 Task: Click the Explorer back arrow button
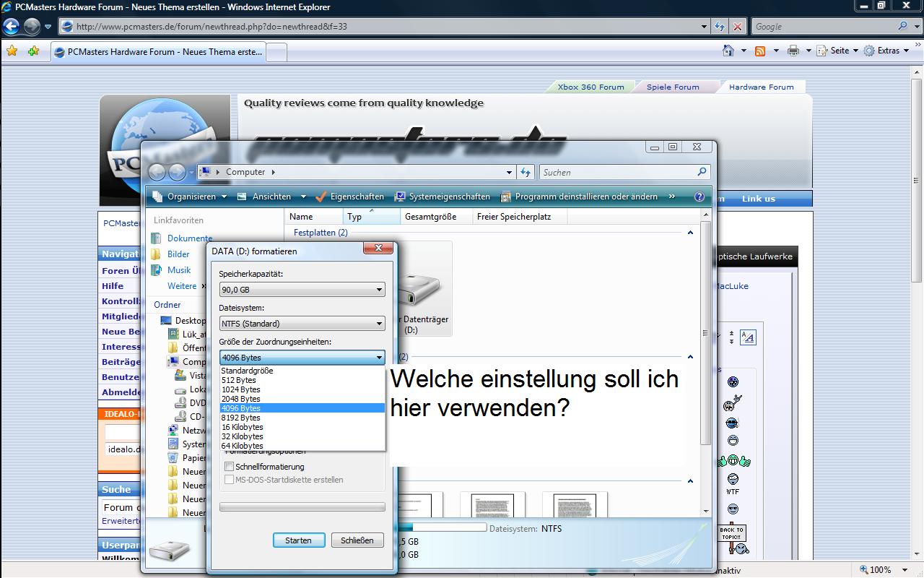pos(157,172)
